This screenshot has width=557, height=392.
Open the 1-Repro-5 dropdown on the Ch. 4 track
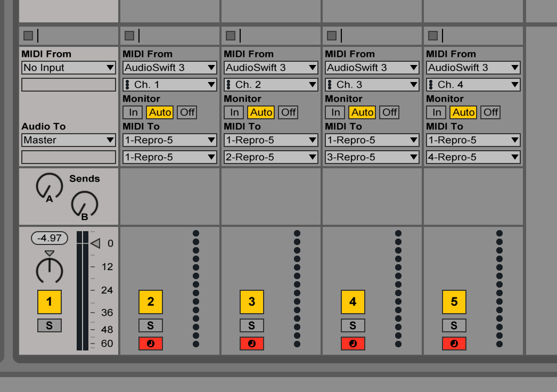[x=473, y=140]
